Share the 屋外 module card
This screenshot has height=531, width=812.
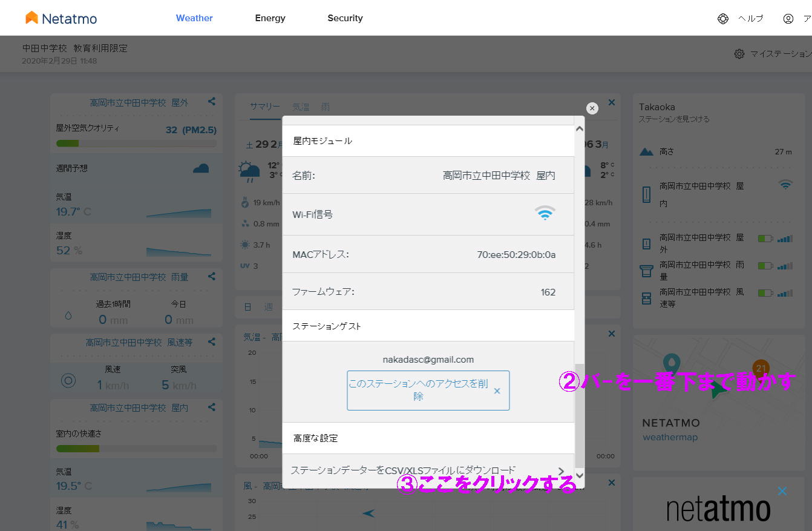coord(212,102)
